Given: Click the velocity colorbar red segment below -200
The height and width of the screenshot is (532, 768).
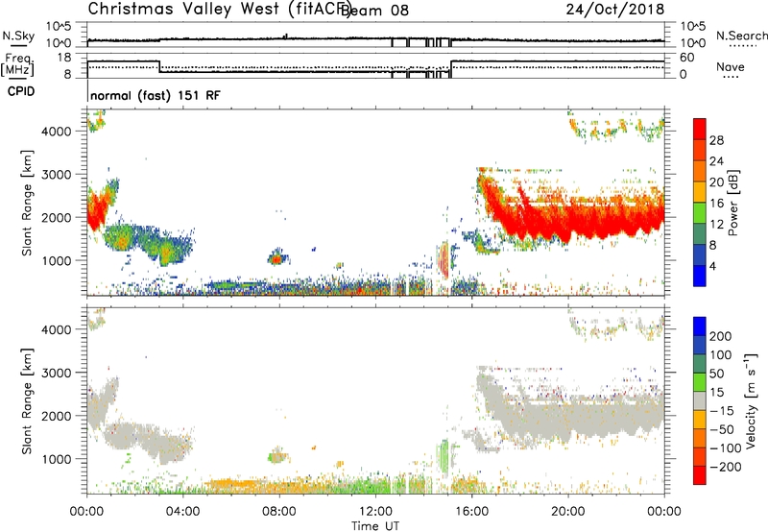Looking at the screenshot, I should (x=700, y=475).
